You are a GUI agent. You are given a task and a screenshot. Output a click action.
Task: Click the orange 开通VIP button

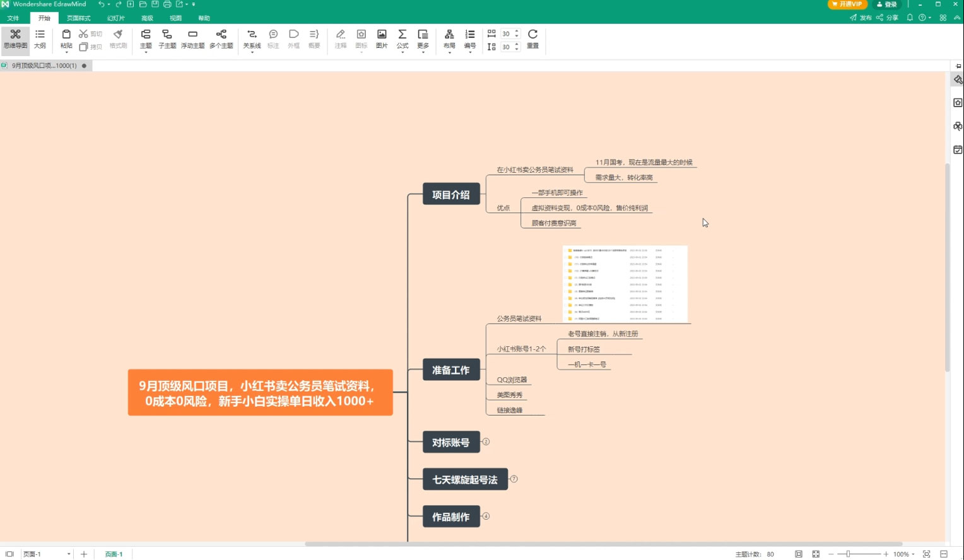[847, 4]
